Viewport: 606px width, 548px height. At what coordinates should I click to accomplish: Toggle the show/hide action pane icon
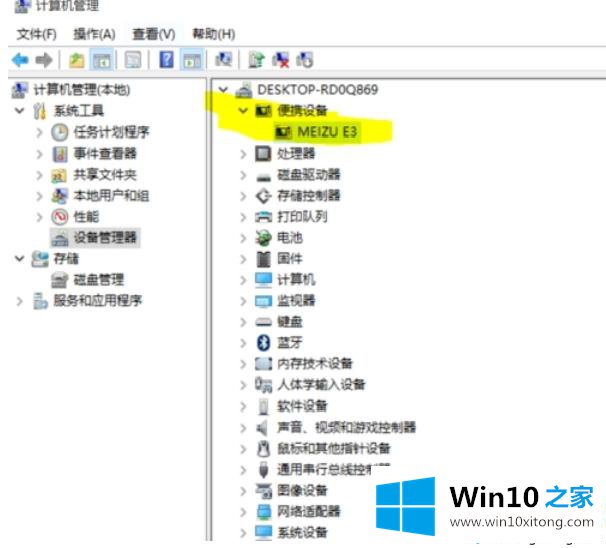tap(192, 60)
